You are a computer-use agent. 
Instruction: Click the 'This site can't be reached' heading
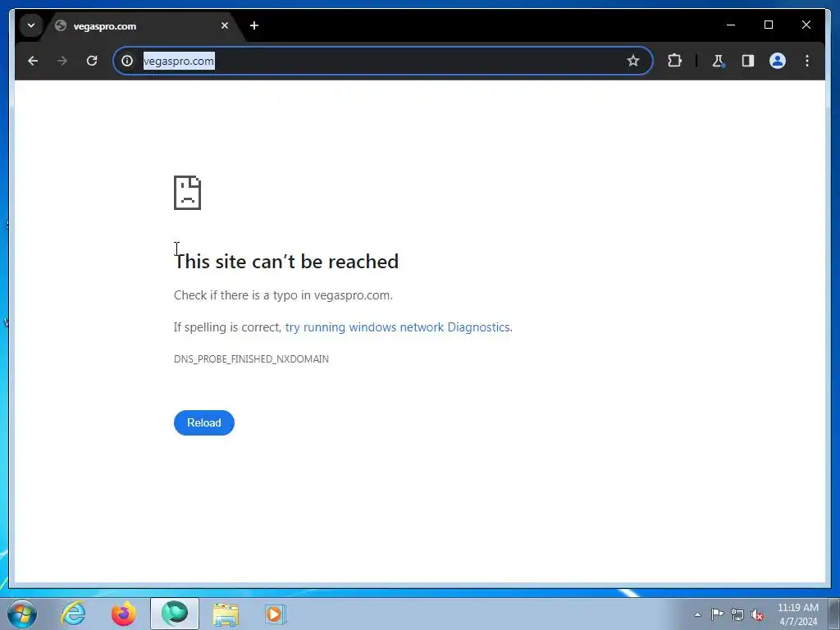pyautogui.click(x=286, y=262)
